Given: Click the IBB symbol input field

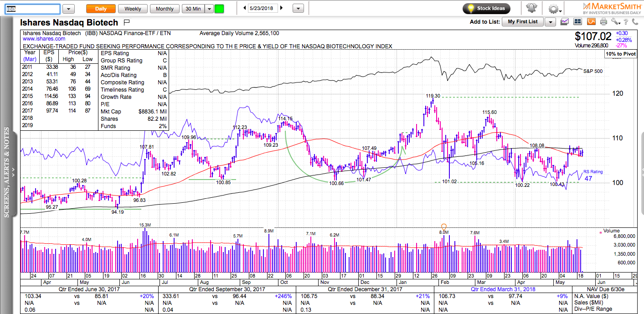Looking at the screenshot, I should (32, 9).
